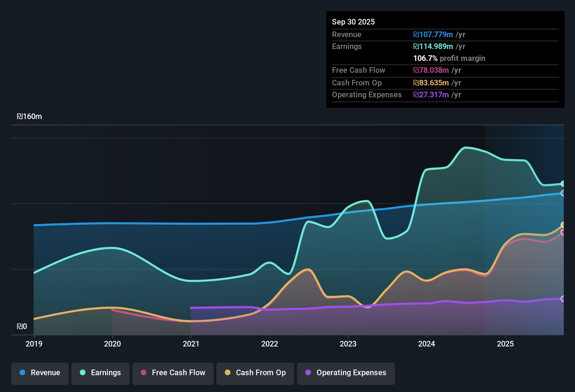The height and width of the screenshot is (392, 575).
Task: Open the Earnings legend entry options
Action: (100, 373)
